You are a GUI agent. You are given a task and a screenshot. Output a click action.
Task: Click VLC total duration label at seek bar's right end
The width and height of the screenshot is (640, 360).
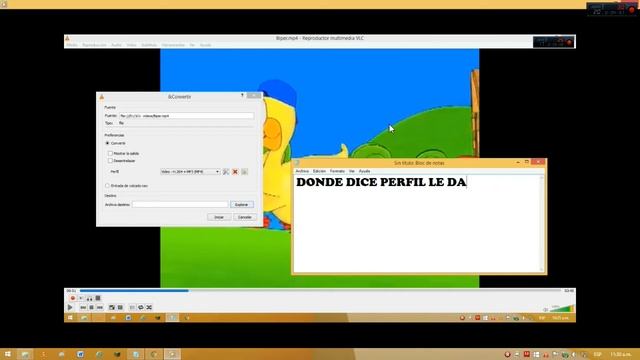coord(569,291)
